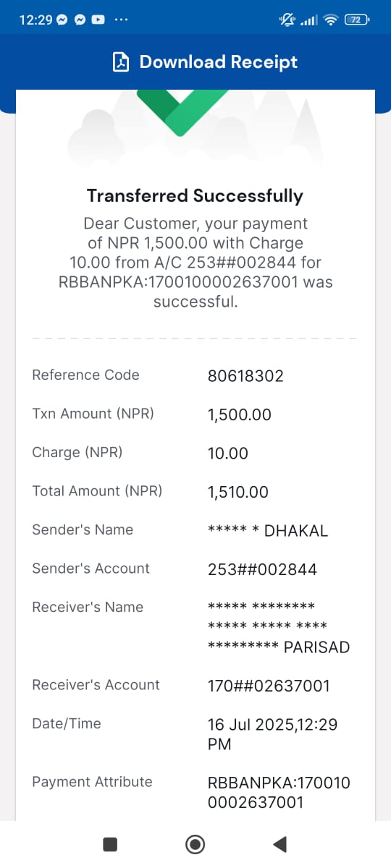Tap the square recent apps navigation button
Screen dimensions: 391x868
point(110,843)
